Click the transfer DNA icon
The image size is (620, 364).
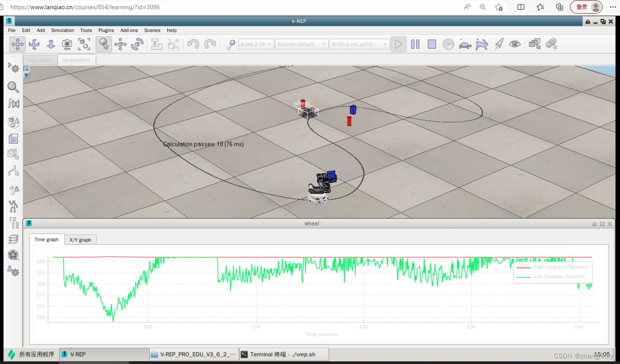coord(174,44)
